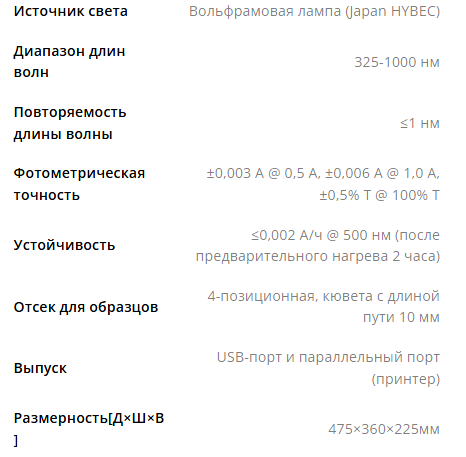Click the 'пути 10 мм' text
Image resolution: width=466 pixels, height=457 pixels.
[401, 317]
